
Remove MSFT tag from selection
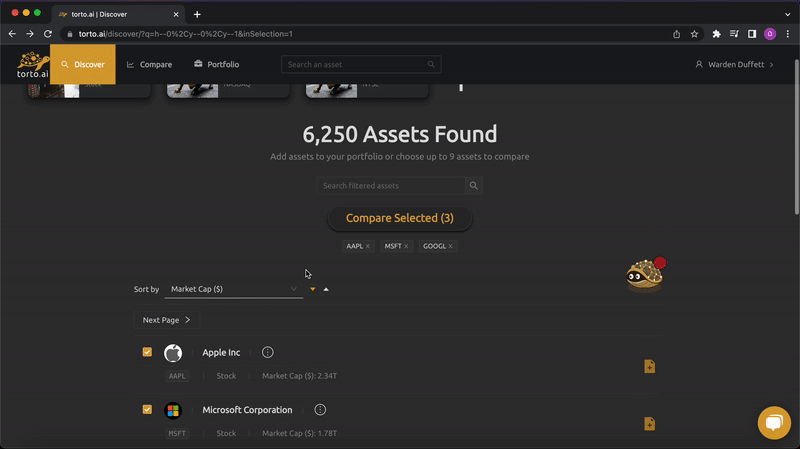pos(406,246)
